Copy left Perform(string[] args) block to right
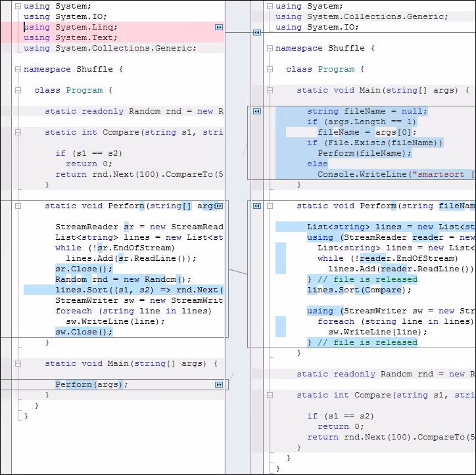Image resolution: width=476 pixels, height=475 pixels. pyautogui.click(x=219, y=206)
